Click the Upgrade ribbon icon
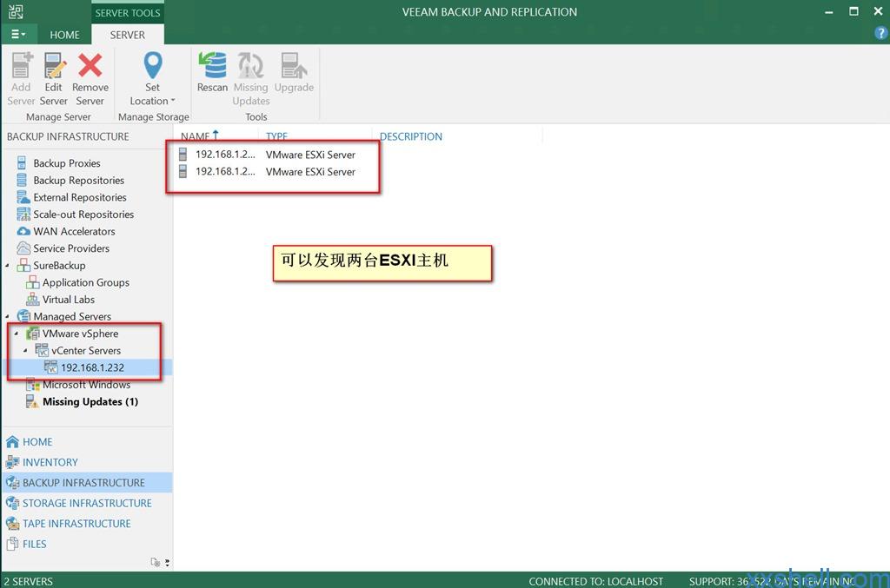 (294, 65)
